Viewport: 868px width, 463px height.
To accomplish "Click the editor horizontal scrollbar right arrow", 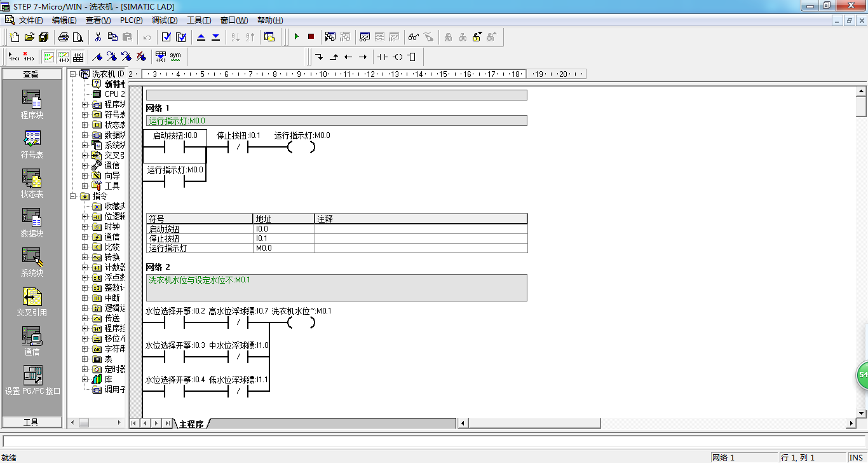I will (x=851, y=424).
